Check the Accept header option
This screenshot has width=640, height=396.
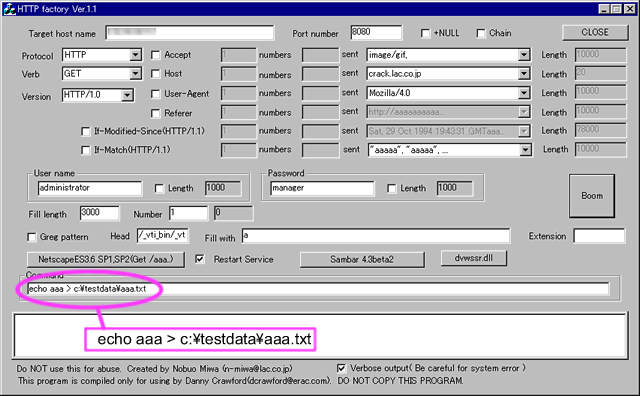[x=156, y=55]
